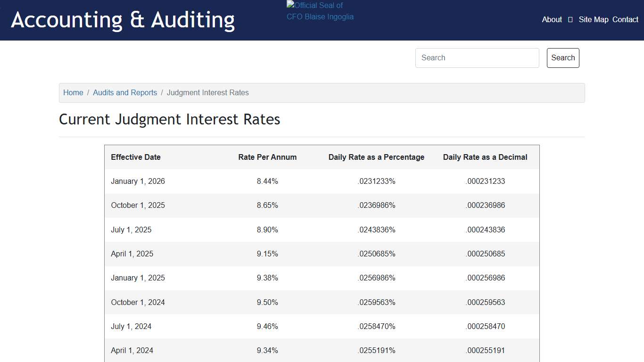Click the Current Judgment Interest Rates heading

[x=170, y=119]
